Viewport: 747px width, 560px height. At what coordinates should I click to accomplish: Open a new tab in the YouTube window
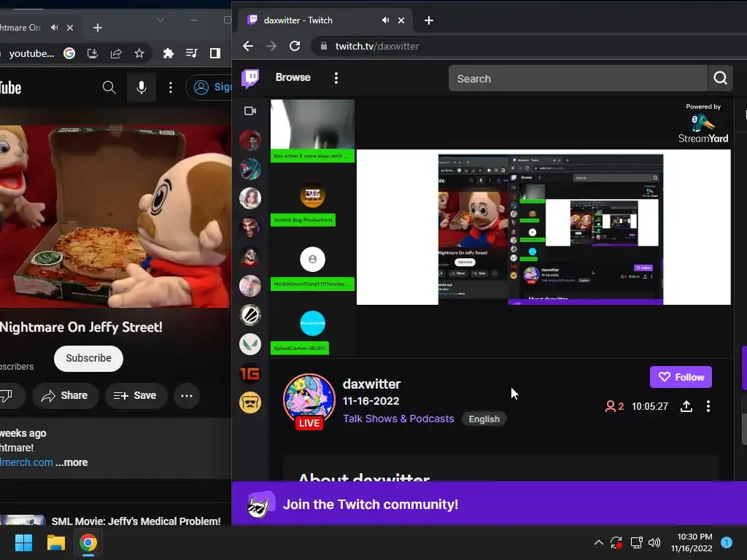[x=98, y=28]
